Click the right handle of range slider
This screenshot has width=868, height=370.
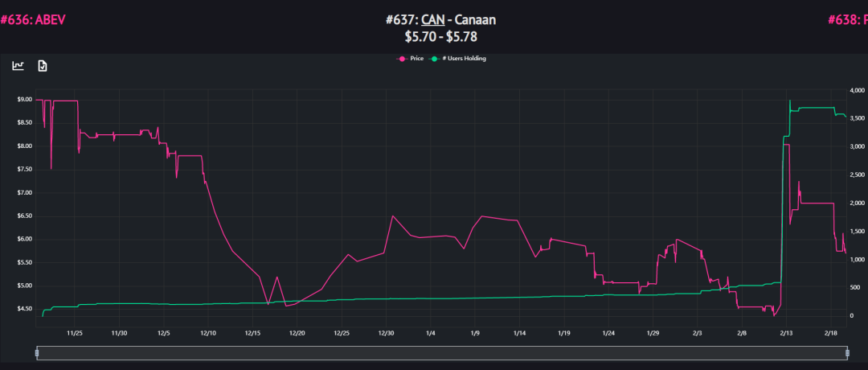(847, 352)
